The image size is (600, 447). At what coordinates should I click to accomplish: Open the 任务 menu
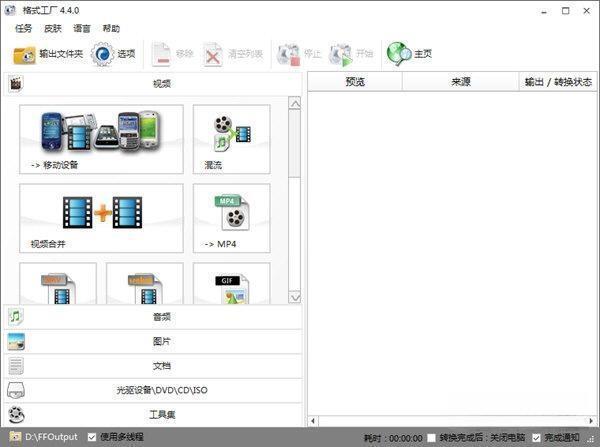pyautogui.click(x=24, y=28)
